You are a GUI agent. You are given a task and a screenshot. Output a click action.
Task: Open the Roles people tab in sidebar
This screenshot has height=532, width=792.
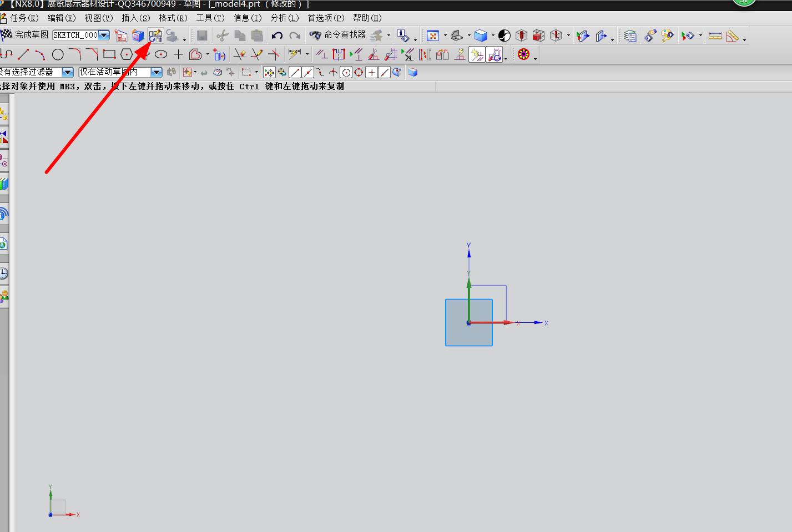click(x=4, y=297)
